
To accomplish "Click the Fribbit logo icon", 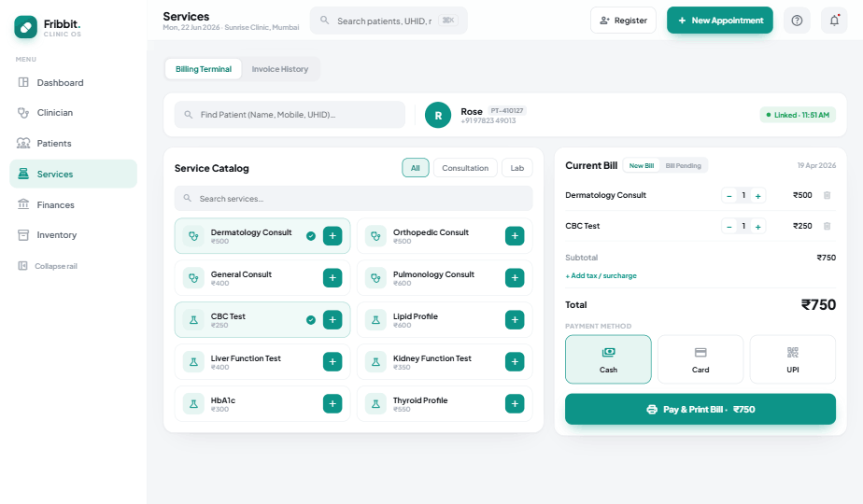I will click(x=26, y=27).
